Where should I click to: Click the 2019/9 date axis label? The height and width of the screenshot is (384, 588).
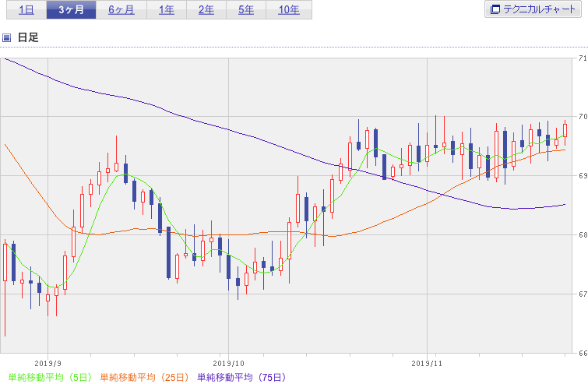coord(48,364)
